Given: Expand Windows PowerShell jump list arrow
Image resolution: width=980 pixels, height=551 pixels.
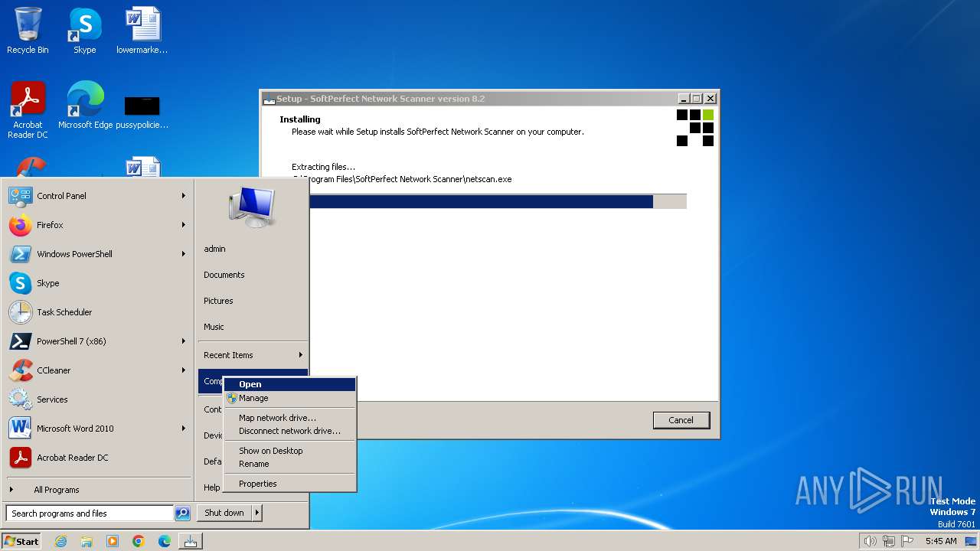Looking at the screenshot, I should pos(184,254).
